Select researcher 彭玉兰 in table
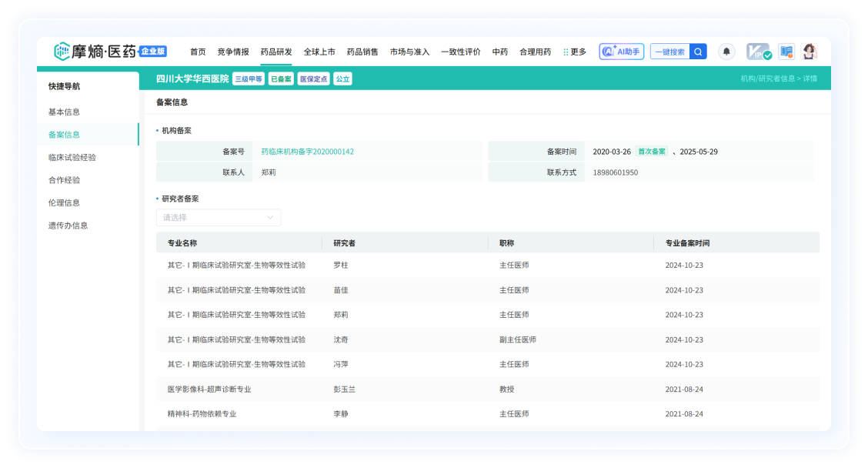This screenshot has height=468, width=868. 344,389
